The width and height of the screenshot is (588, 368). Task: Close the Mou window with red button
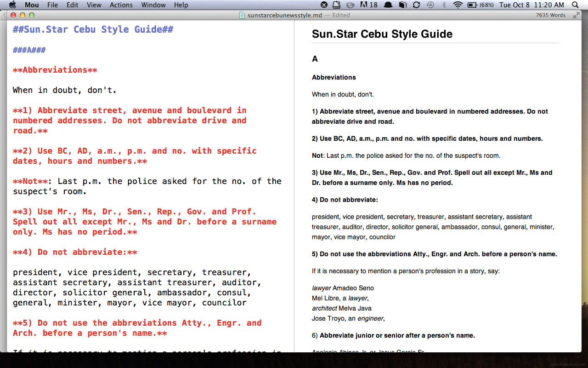[x=13, y=15]
